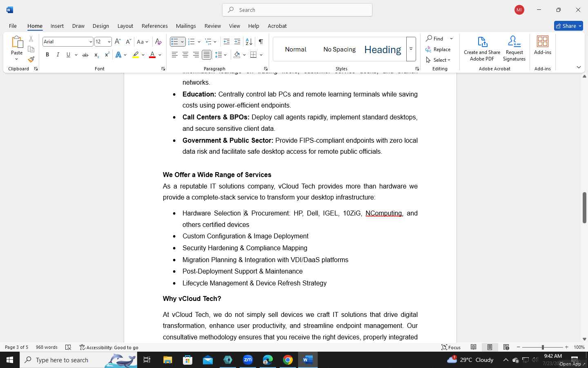Clear all formatting icon

point(158,42)
